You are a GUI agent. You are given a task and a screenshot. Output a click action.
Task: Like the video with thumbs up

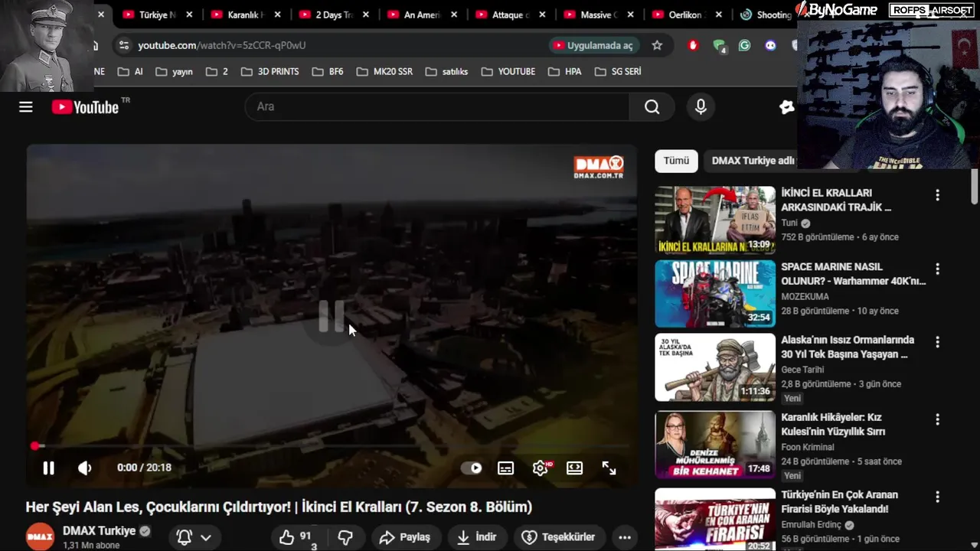pyautogui.click(x=297, y=537)
